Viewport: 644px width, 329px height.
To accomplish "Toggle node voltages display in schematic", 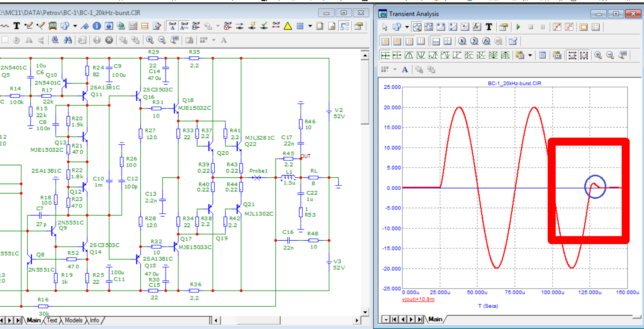I will tap(228, 26).
